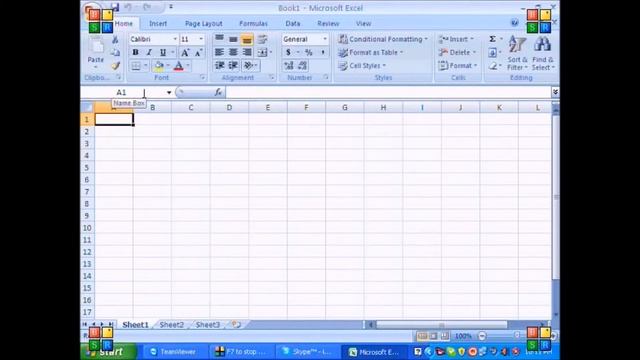
Task: Open the View tab
Action: (x=363, y=24)
